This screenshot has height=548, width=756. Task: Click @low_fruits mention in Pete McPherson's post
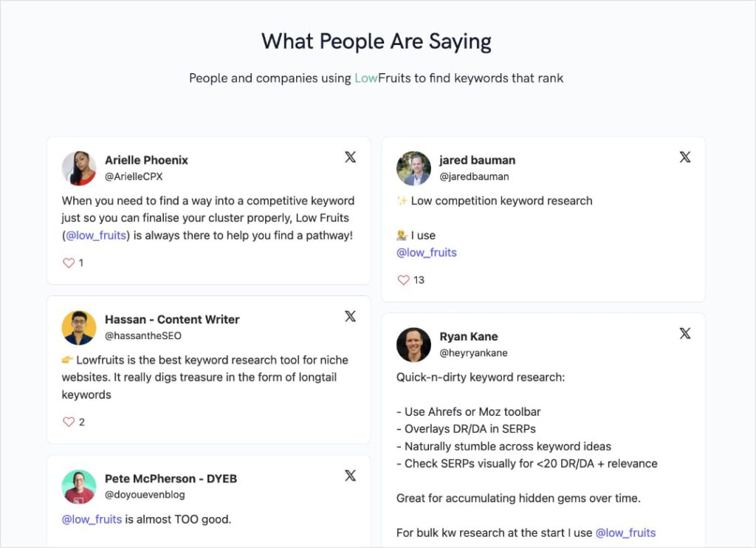92,519
